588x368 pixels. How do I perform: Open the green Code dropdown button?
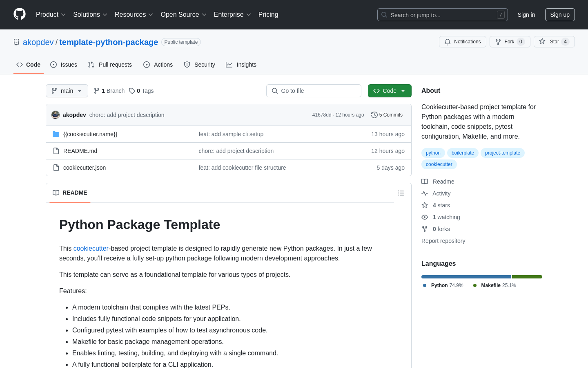coord(390,91)
